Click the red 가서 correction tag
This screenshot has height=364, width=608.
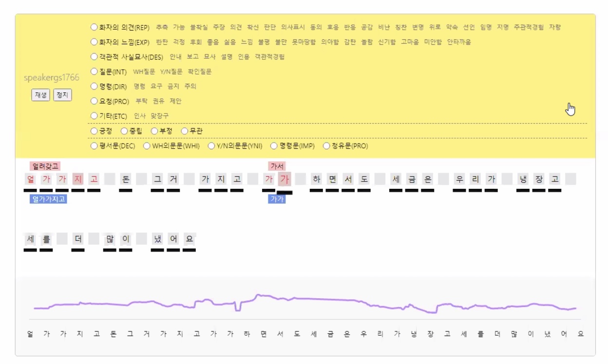(x=277, y=166)
